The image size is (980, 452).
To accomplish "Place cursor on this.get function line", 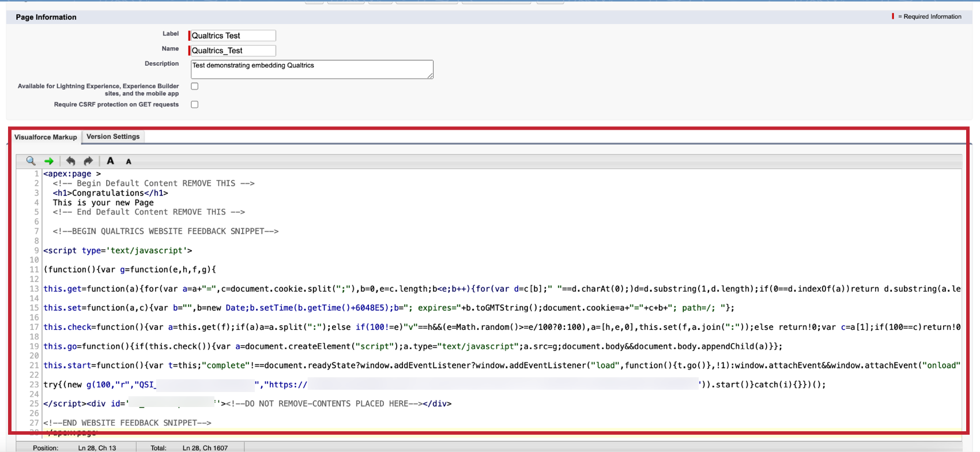I will (x=502, y=289).
